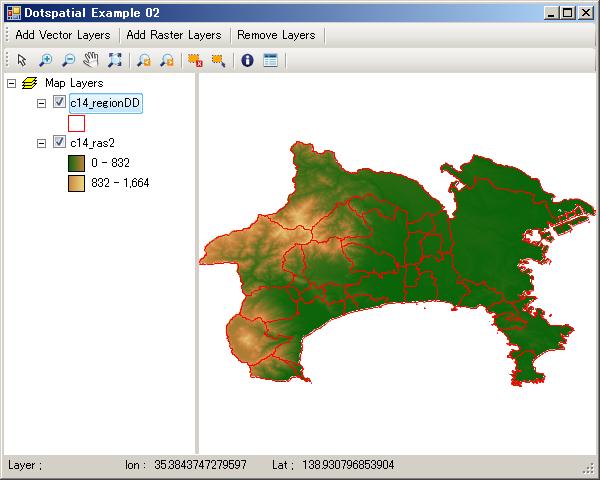Select the Pan hand tool
Screen dimensions: 600x480
pyautogui.click(x=91, y=60)
